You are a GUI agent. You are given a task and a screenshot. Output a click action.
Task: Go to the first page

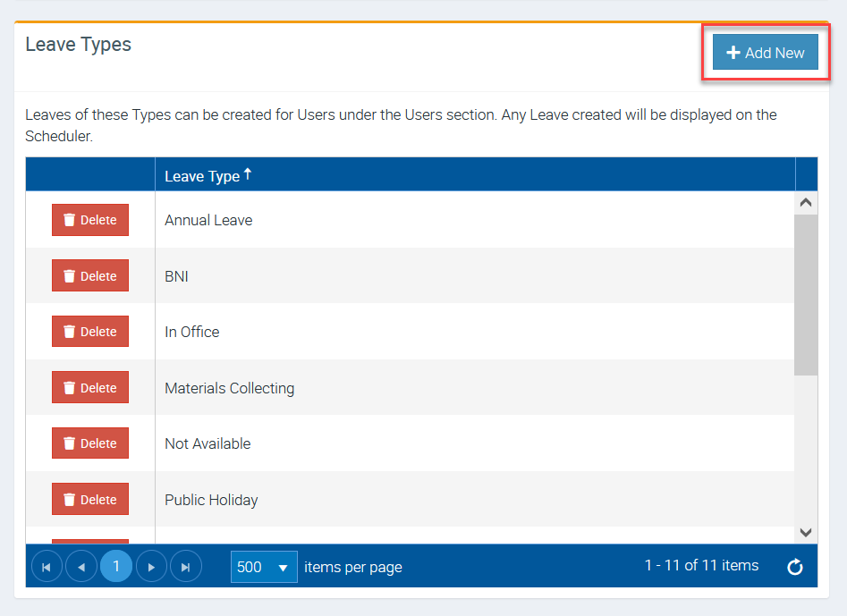[47, 567]
